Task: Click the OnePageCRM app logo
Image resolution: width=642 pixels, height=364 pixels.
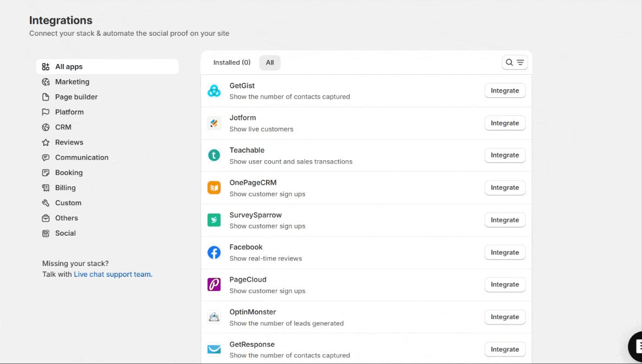Action: click(x=214, y=188)
